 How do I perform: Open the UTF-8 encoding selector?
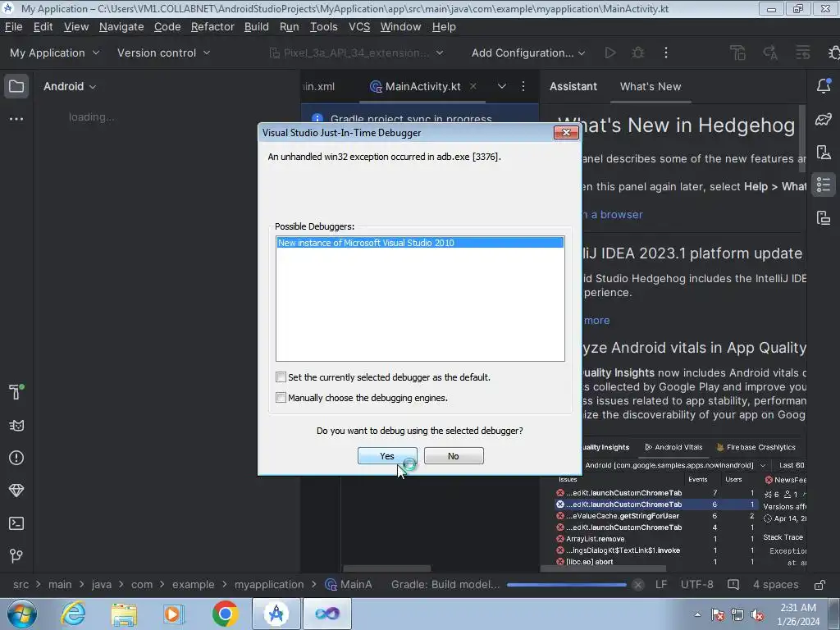(x=697, y=584)
